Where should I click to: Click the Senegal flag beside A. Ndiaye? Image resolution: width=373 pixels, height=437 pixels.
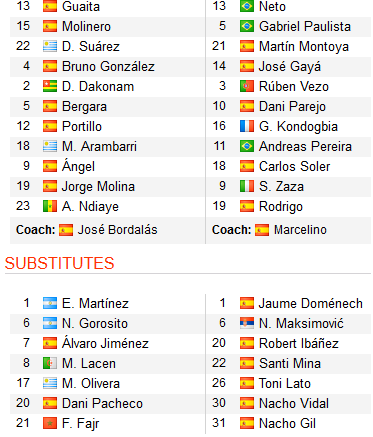point(50,206)
